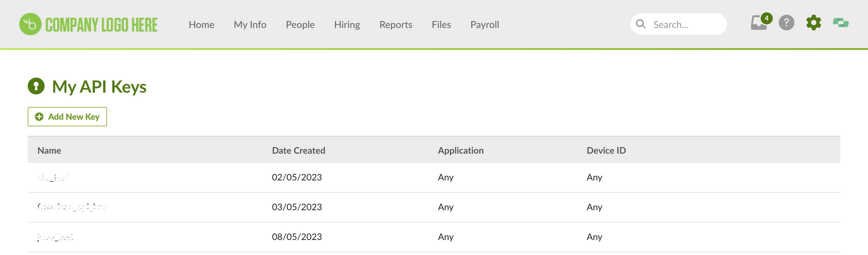
Task: Open the inbox notifications icon
Action: pyautogui.click(x=759, y=23)
